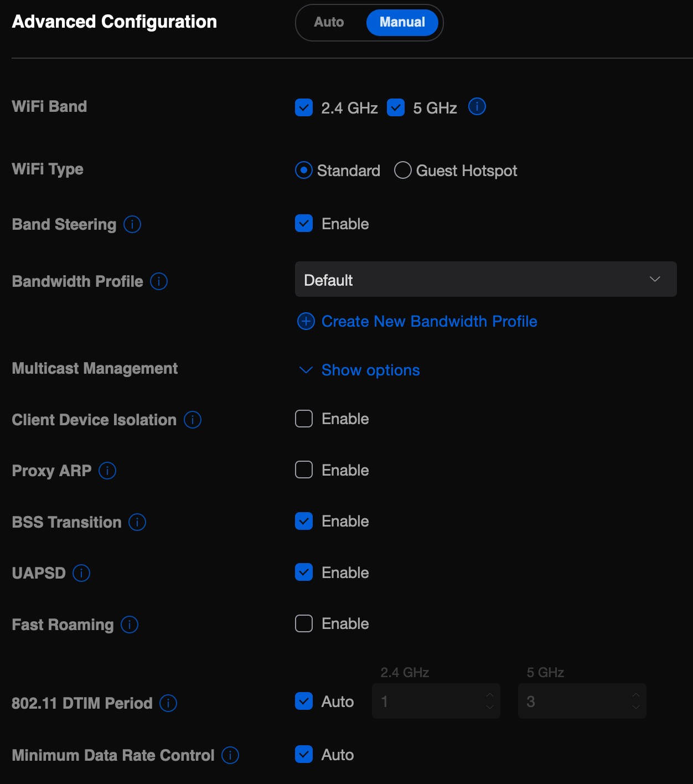Show Bandwidth Profile info tooltip icon
Image resolution: width=693 pixels, height=784 pixels.
pyautogui.click(x=159, y=281)
